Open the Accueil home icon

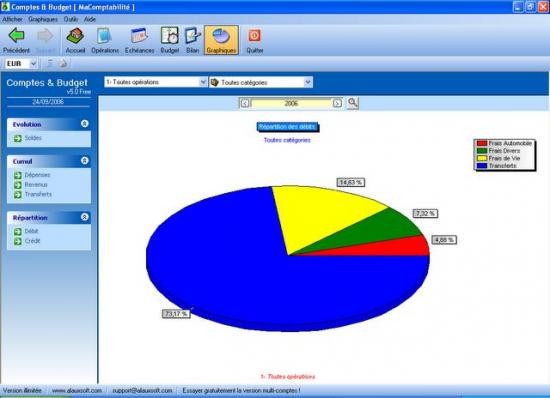[x=75, y=35]
